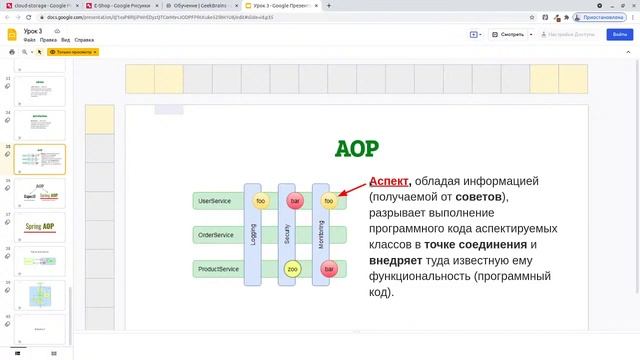Screen dimensions: 640x360
Task: Select the cursor pointer tool
Action: (40, 52)
